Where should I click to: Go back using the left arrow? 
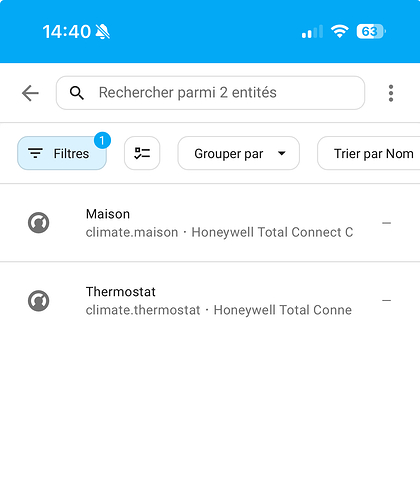pyautogui.click(x=30, y=93)
